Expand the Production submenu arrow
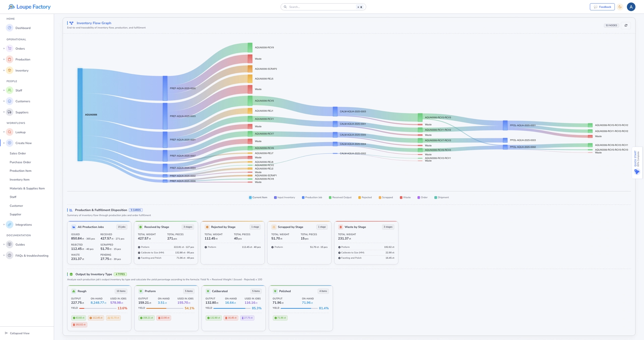Viewport: 644px width, 340px height. (4, 59)
